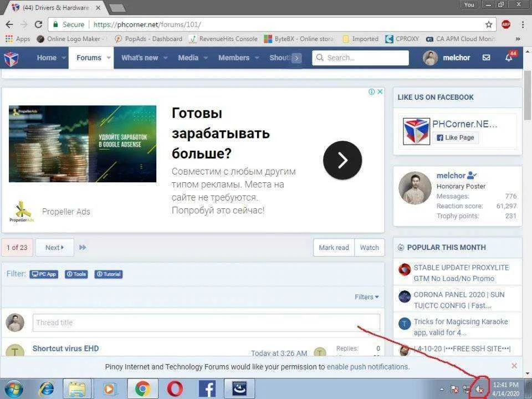This screenshot has width=532, height=399.
Task: Open the Filters dropdown
Action: pos(366,297)
